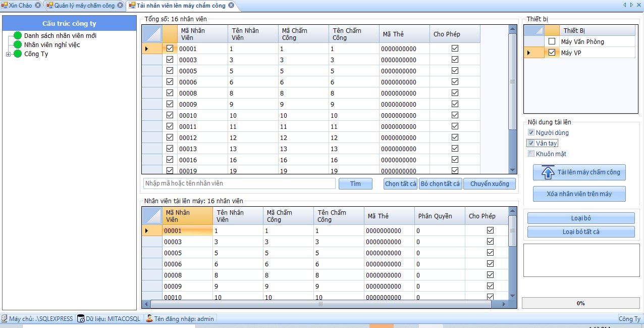Click the vertical scrollbar of the upper employee table
Viewport: 644px width, 328px height.
point(513,100)
